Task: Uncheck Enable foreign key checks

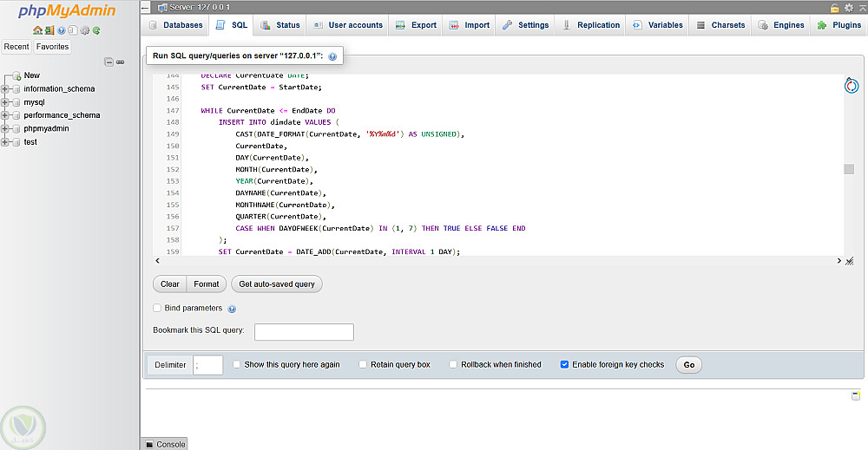Action: click(x=564, y=365)
